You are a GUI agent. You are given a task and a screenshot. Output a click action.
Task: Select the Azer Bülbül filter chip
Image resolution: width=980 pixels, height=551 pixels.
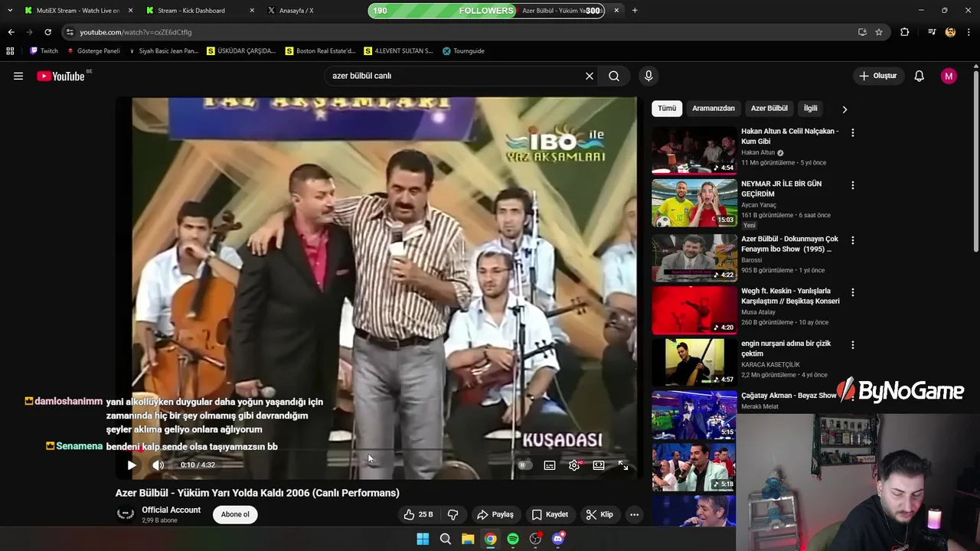pyautogui.click(x=769, y=108)
